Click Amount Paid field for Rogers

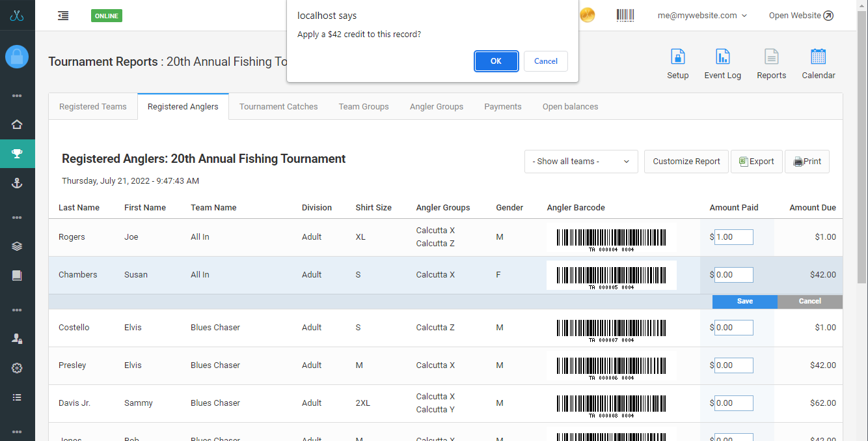coord(734,237)
